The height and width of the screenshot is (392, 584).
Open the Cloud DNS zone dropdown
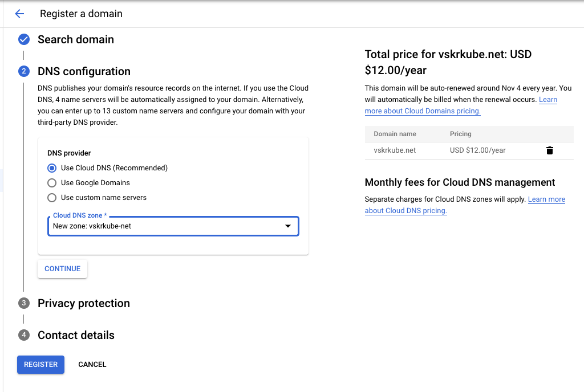(173, 226)
